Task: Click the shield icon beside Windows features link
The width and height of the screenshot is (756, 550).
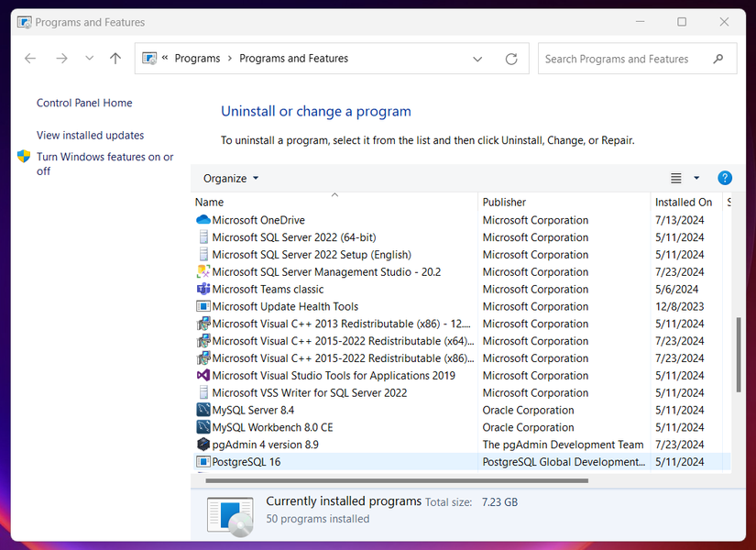Action: 23,157
